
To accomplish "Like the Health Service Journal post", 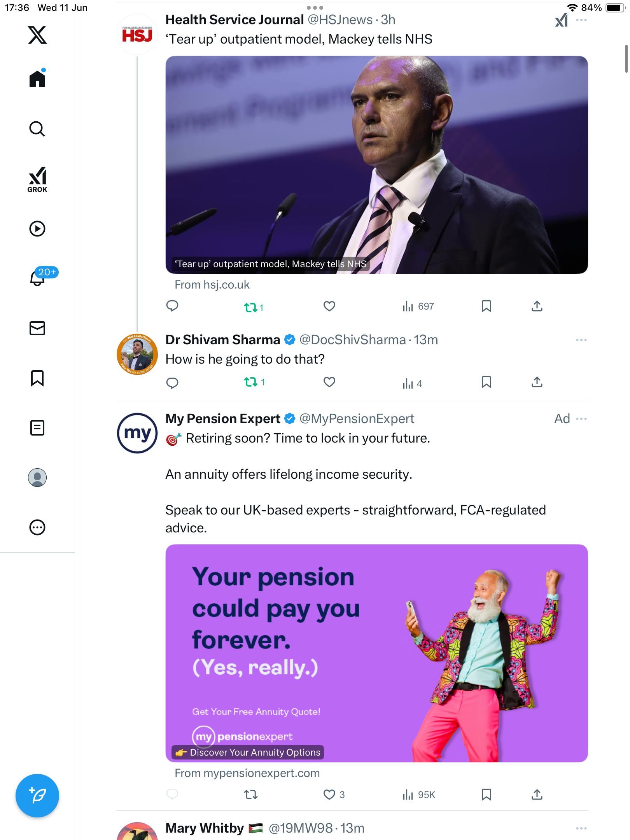I will click(x=329, y=306).
